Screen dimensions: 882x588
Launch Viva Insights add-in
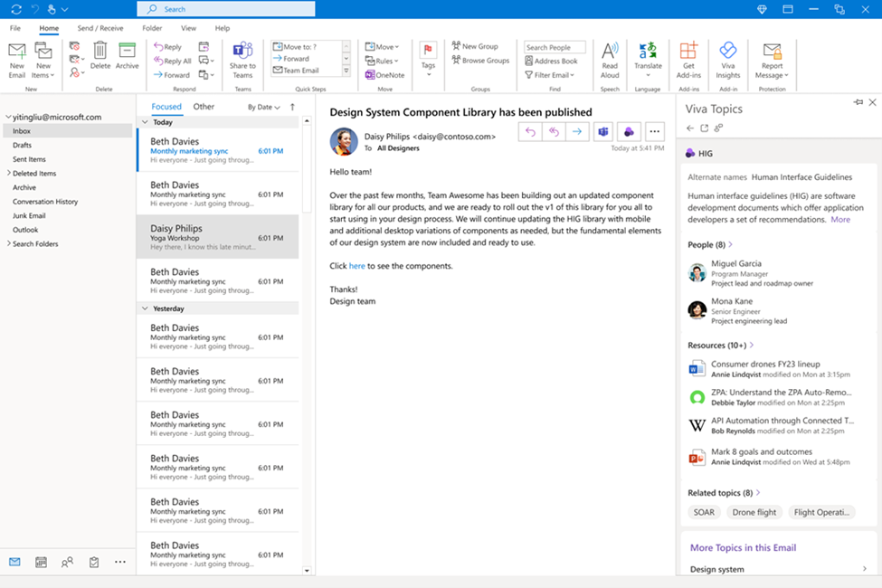pyautogui.click(x=728, y=61)
